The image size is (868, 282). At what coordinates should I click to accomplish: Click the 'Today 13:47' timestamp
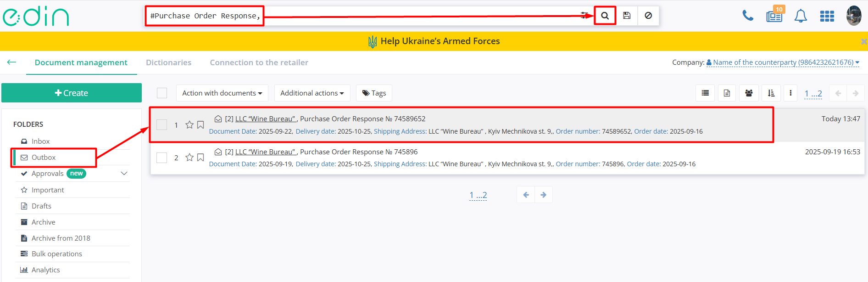[840, 118]
